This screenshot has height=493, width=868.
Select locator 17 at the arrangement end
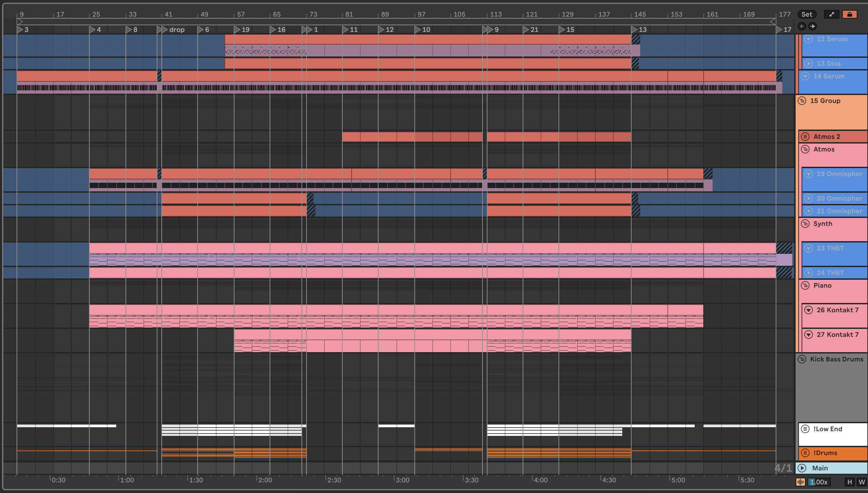[784, 30]
